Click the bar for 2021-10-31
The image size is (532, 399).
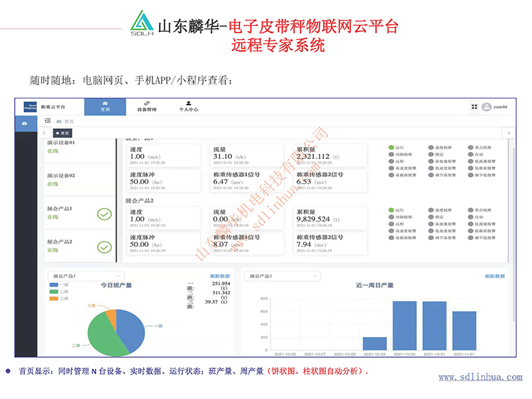pos(434,326)
